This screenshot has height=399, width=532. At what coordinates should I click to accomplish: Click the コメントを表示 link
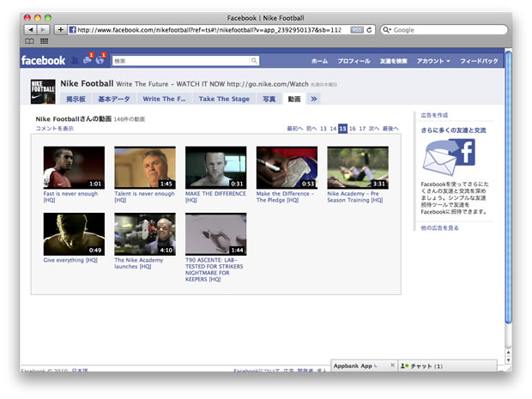click(55, 128)
